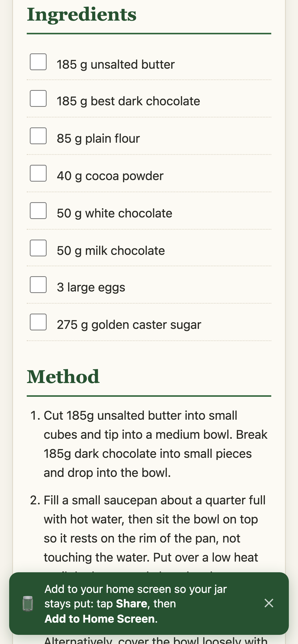Check the 40 g cocoa powder box
Viewport: 298px width, 644px height.
(38, 173)
